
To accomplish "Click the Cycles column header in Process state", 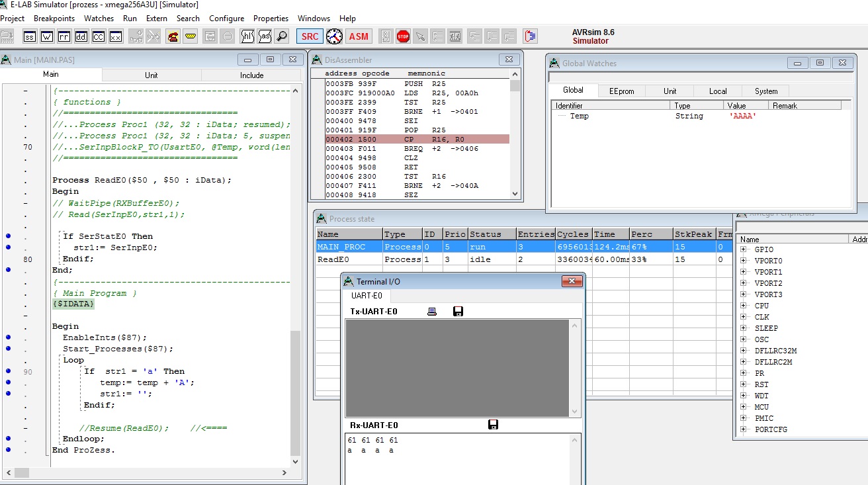I will pyautogui.click(x=572, y=234).
